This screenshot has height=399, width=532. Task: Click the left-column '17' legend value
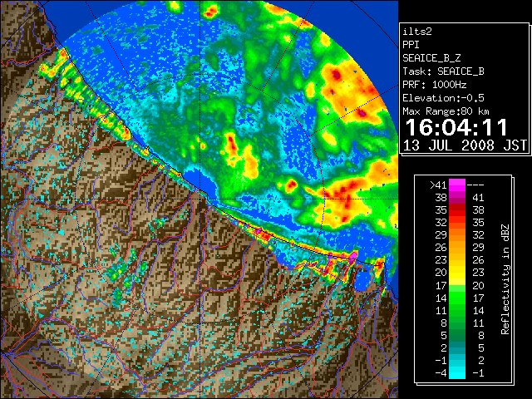tap(441, 285)
